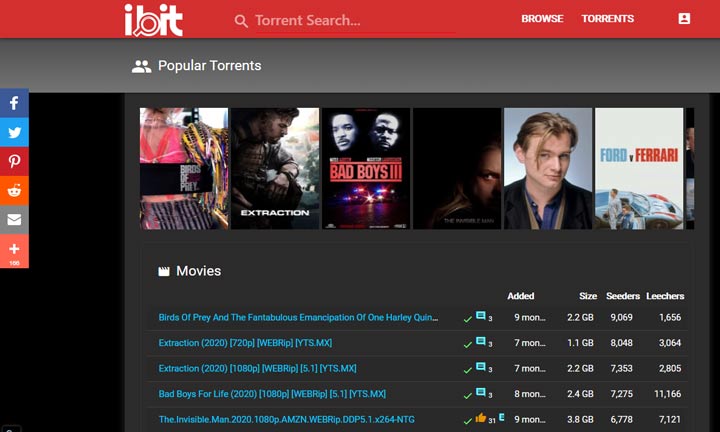This screenshot has width=720, height=432.
Task: Open the Extraction movie poster
Action: 275,168
